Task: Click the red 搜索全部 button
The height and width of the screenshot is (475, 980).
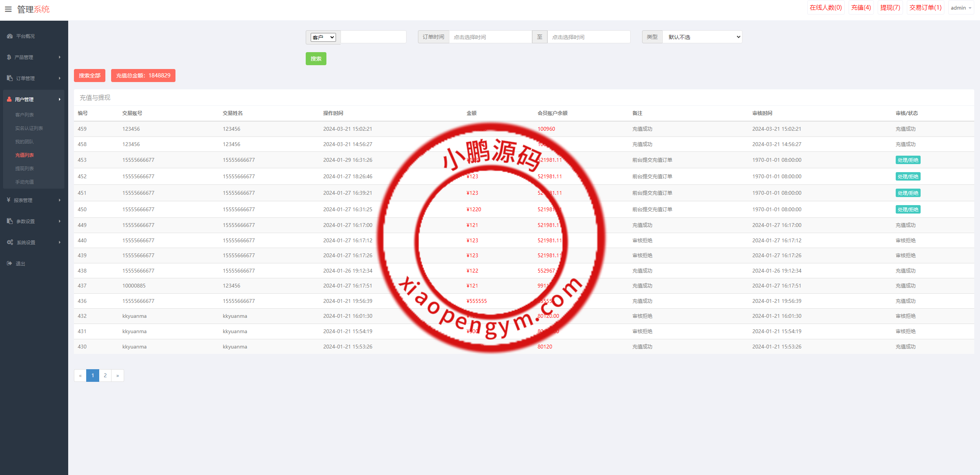Action: (89, 76)
